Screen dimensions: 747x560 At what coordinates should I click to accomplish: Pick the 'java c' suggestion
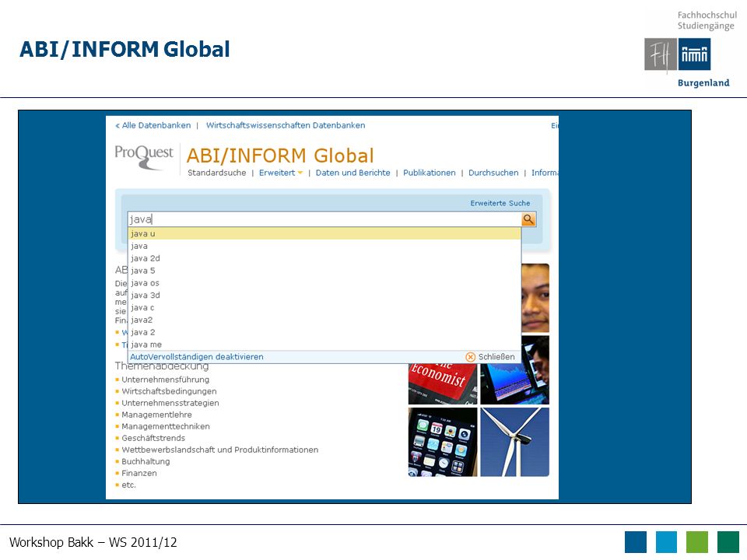pyautogui.click(x=325, y=308)
